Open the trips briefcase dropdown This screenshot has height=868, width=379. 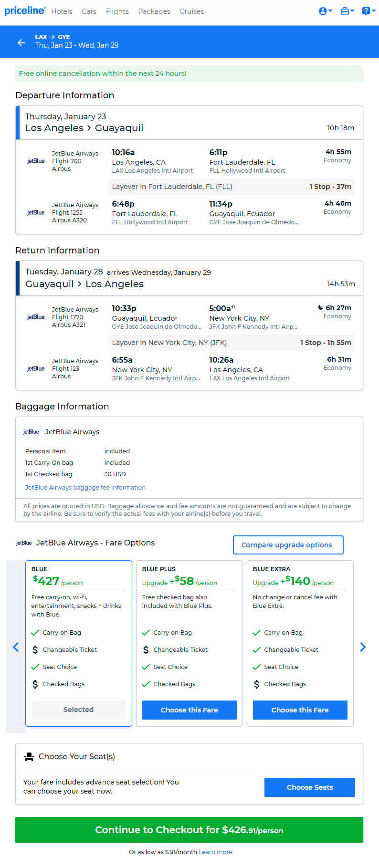(347, 11)
